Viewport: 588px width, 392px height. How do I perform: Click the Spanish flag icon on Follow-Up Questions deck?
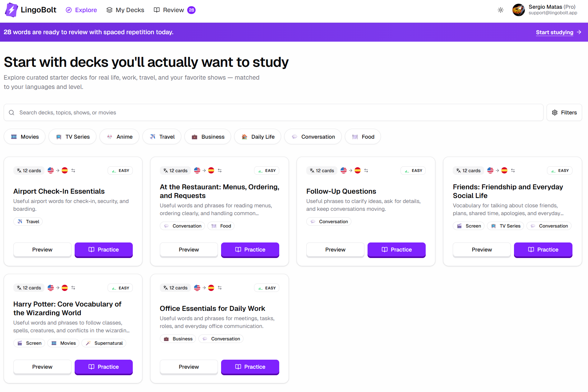point(358,170)
